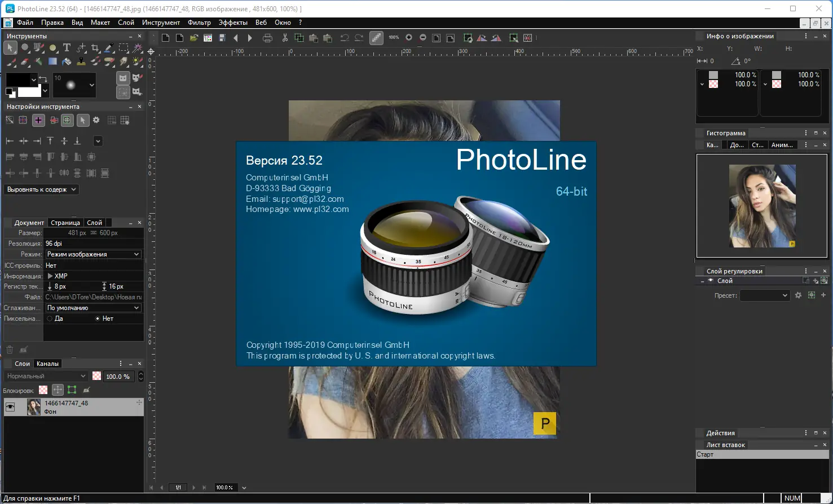833x504 pixels.
Task: Select the Нет radio button
Action: click(98, 319)
